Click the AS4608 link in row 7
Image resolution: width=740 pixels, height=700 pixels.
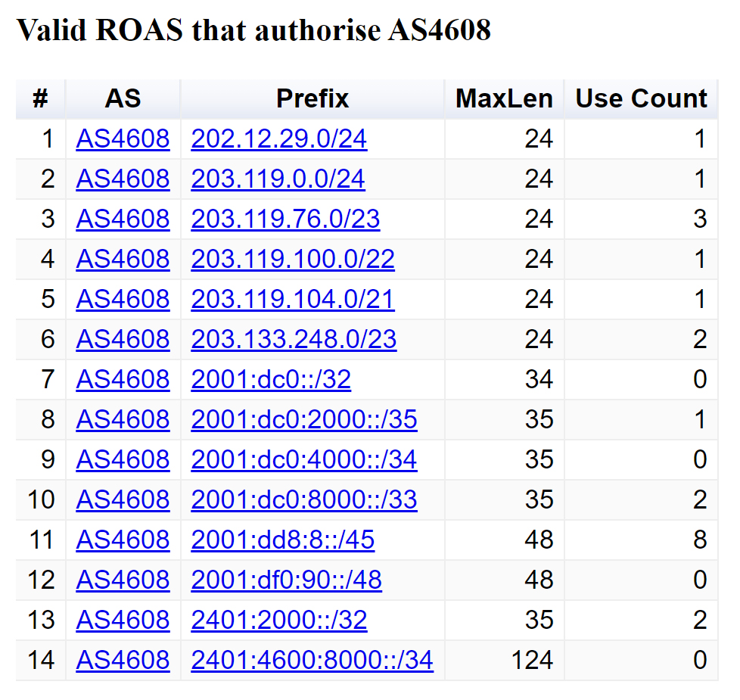click(x=123, y=379)
